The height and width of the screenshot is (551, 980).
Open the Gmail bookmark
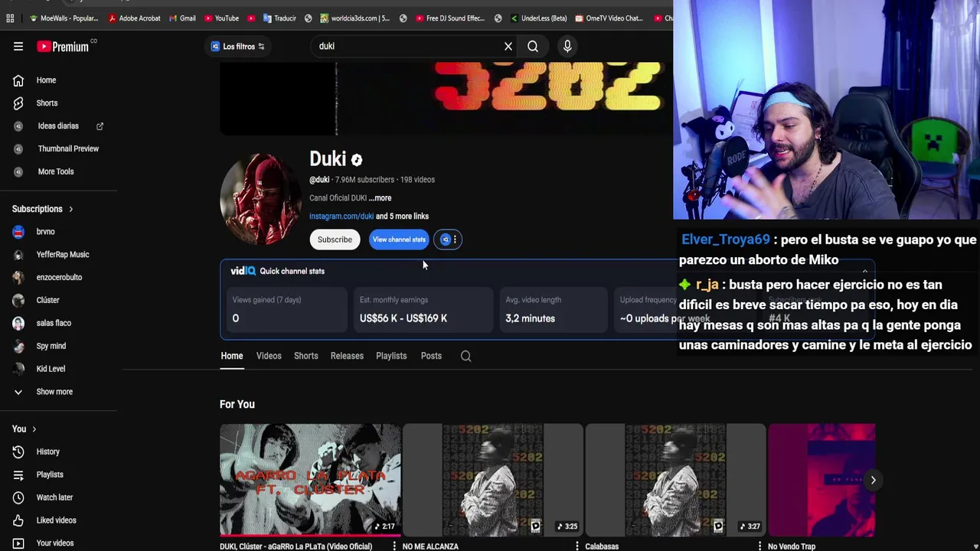(x=181, y=18)
